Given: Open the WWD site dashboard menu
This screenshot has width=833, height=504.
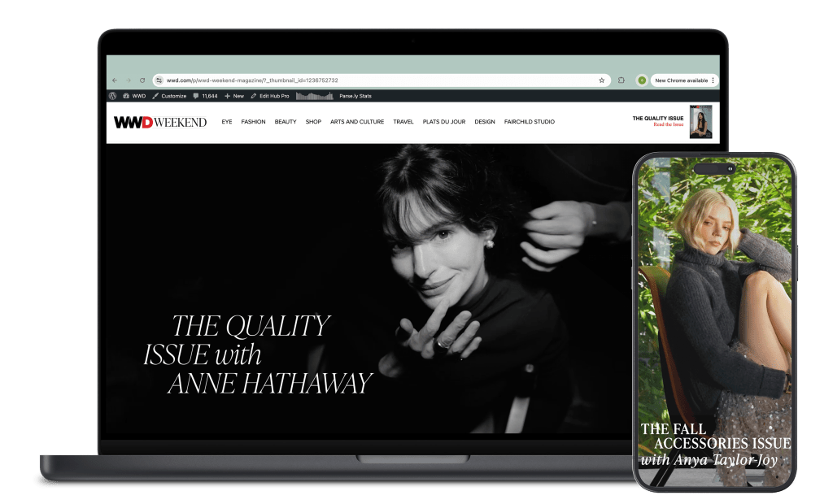Looking at the screenshot, I should coord(134,96).
